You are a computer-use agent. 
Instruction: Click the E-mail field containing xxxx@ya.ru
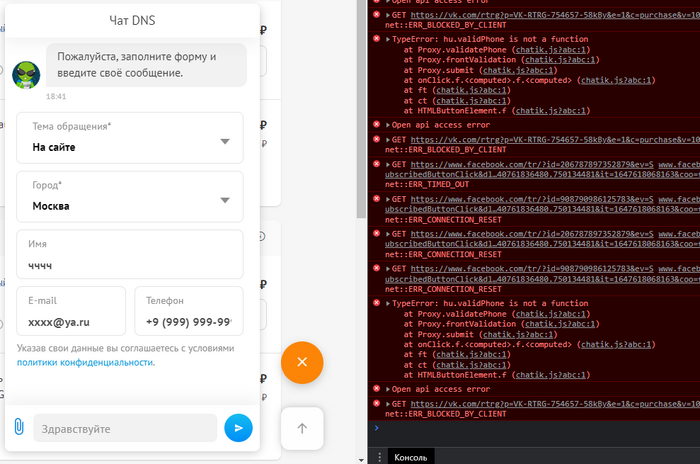(71, 312)
